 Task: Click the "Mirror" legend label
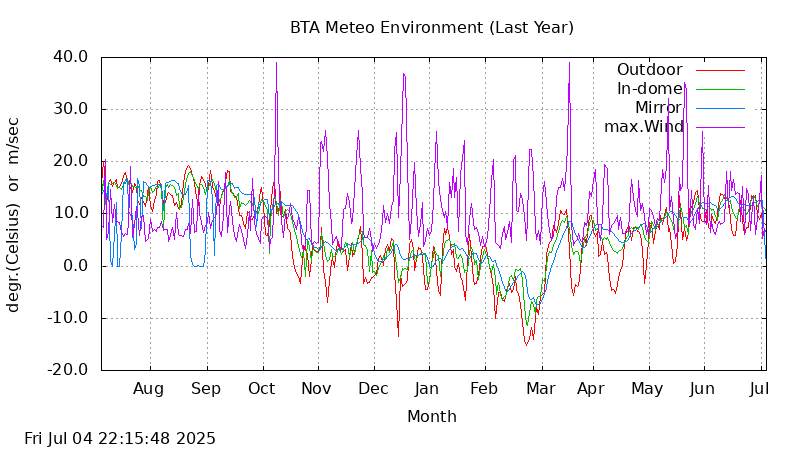pos(658,108)
